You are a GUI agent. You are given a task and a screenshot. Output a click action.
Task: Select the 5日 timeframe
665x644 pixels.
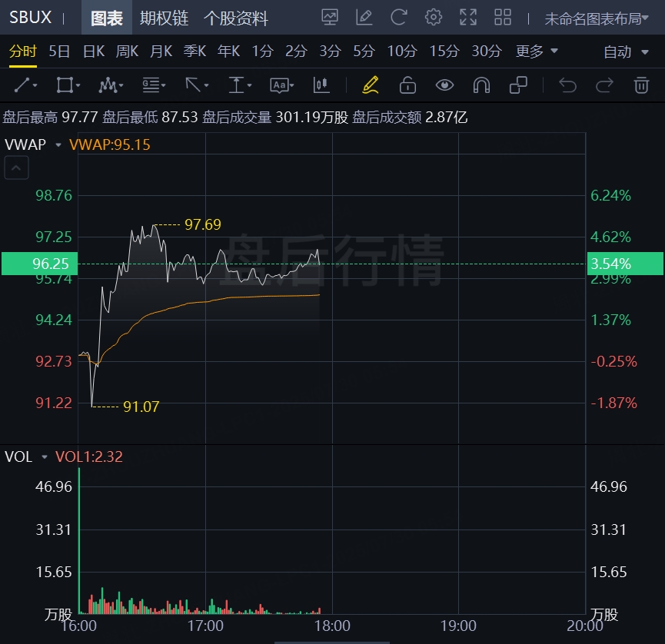(x=59, y=51)
